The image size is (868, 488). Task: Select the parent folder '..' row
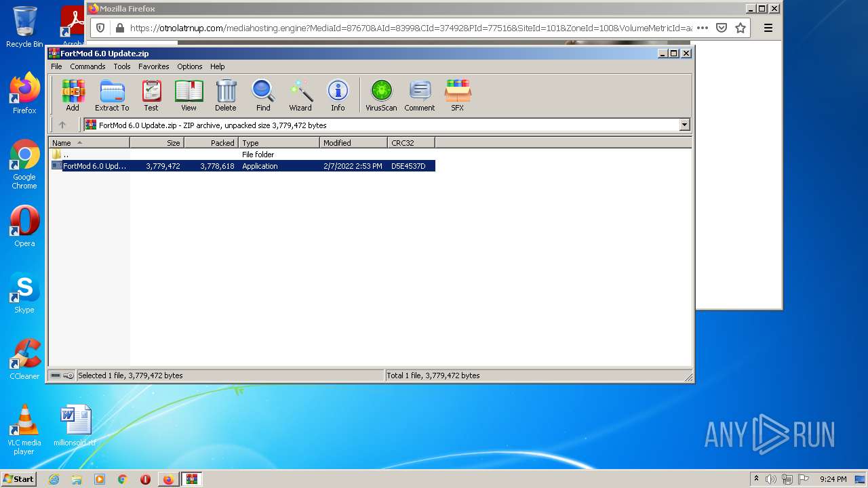coord(242,155)
